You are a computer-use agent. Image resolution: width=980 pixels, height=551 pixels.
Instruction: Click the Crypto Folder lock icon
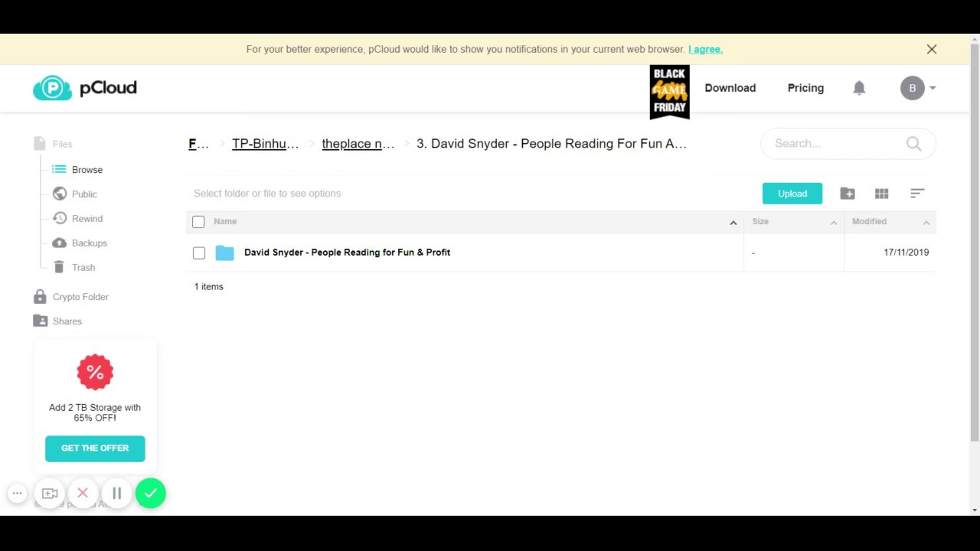coord(40,296)
